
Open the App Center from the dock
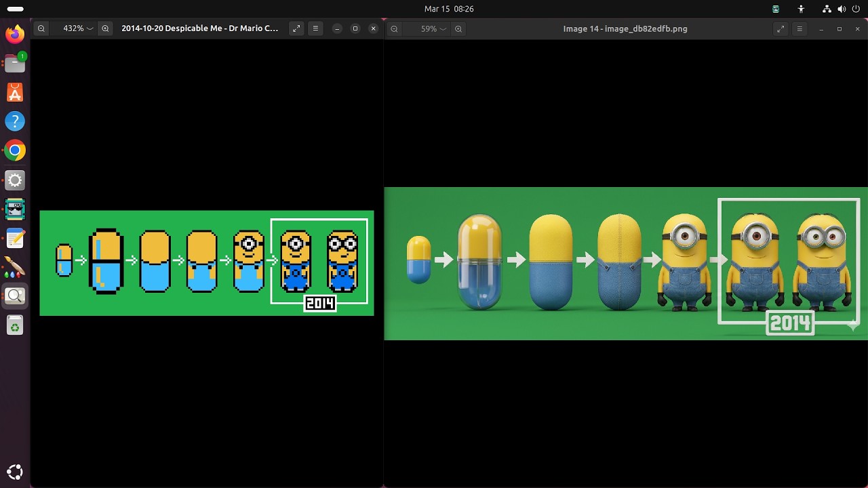click(15, 92)
